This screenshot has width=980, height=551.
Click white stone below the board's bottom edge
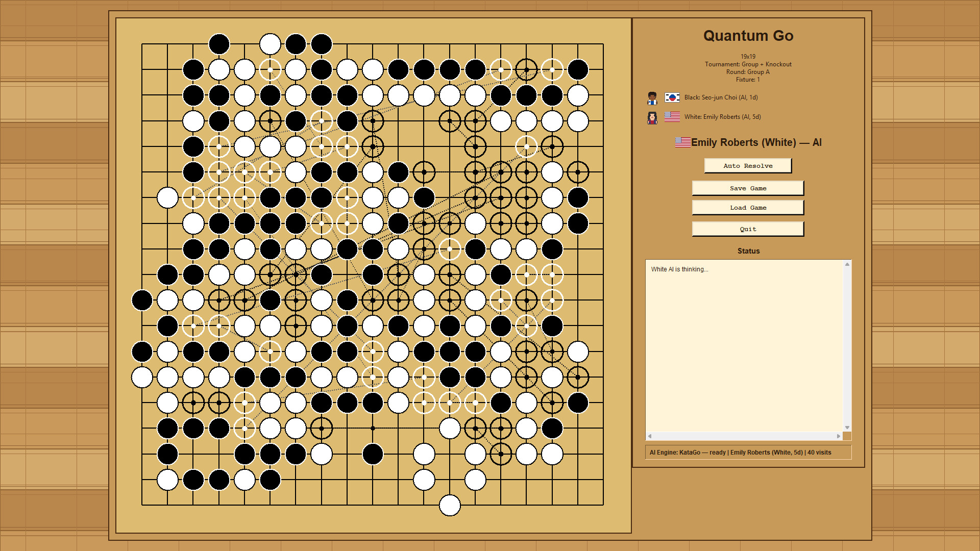click(450, 505)
